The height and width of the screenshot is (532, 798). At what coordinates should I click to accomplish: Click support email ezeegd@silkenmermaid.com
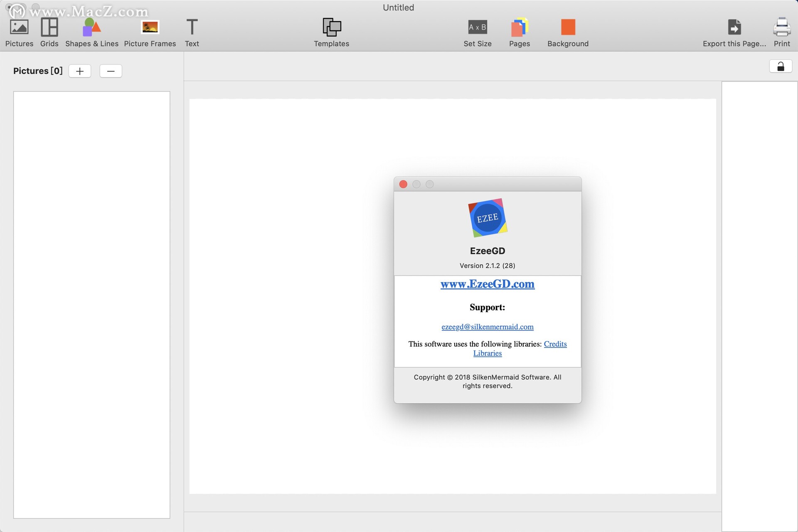[488, 327]
